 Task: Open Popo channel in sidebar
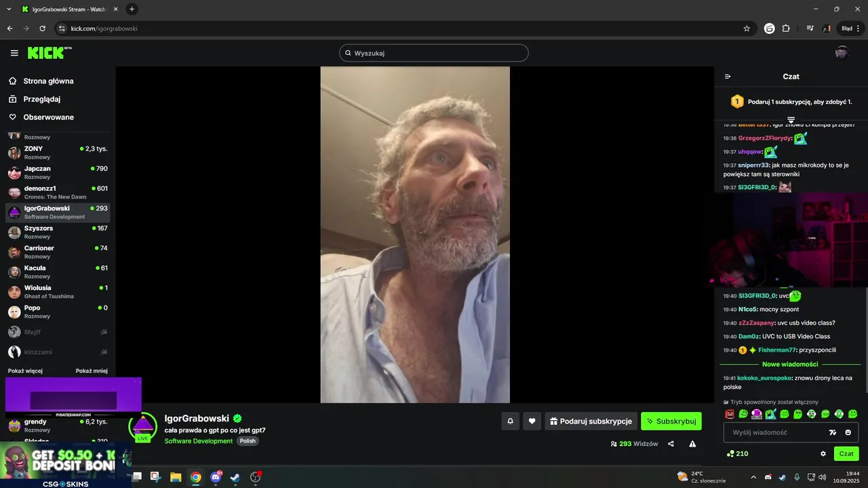[x=58, y=312]
